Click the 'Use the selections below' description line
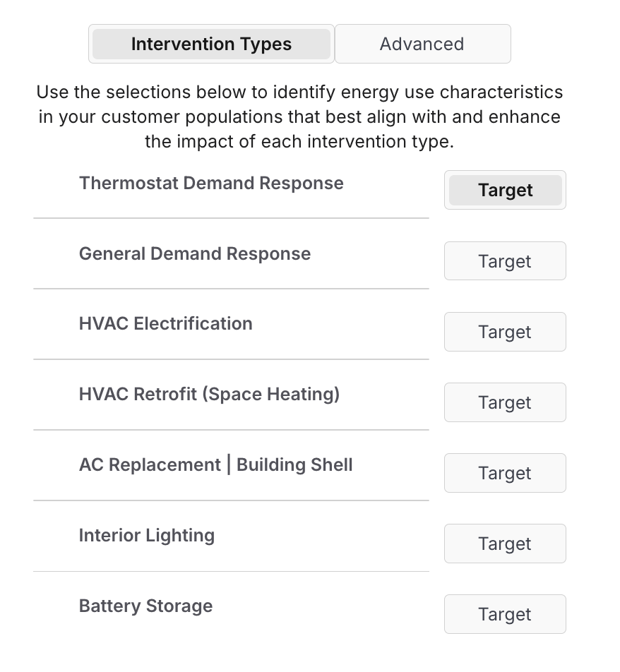Viewport: 620px width, 672px height. tap(299, 92)
